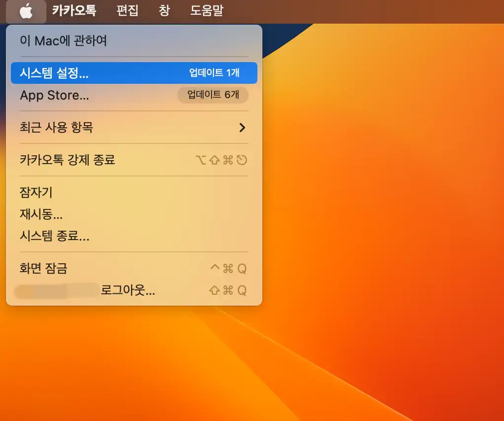Choose 카카오톡 강제 종료
Image resolution: width=504 pixels, height=421 pixels.
[134, 160]
